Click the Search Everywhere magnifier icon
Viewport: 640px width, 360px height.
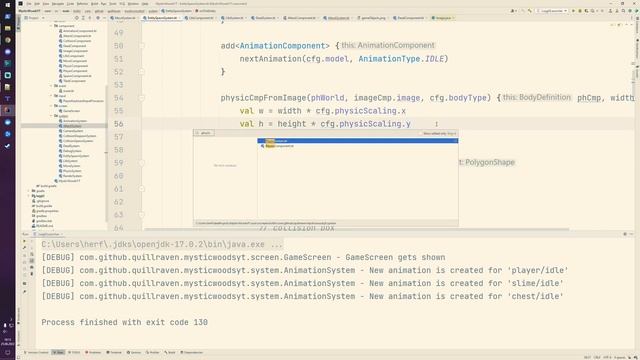tap(623, 11)
